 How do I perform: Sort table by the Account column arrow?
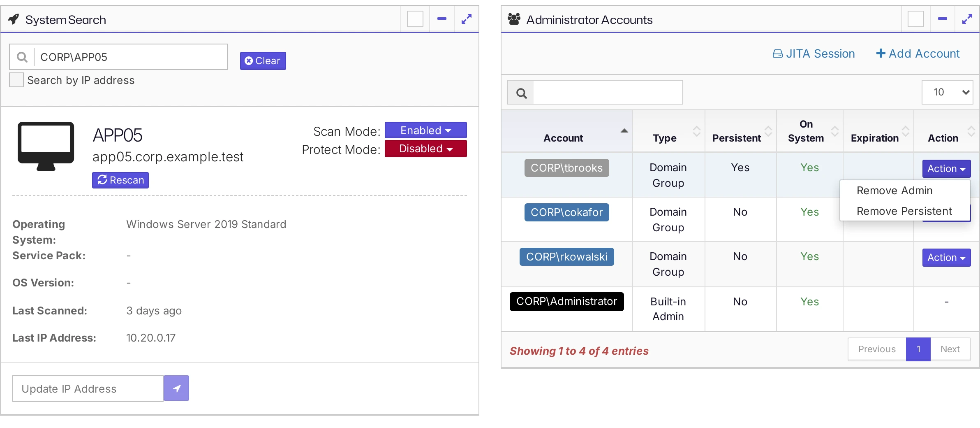(x=624, y=131)
